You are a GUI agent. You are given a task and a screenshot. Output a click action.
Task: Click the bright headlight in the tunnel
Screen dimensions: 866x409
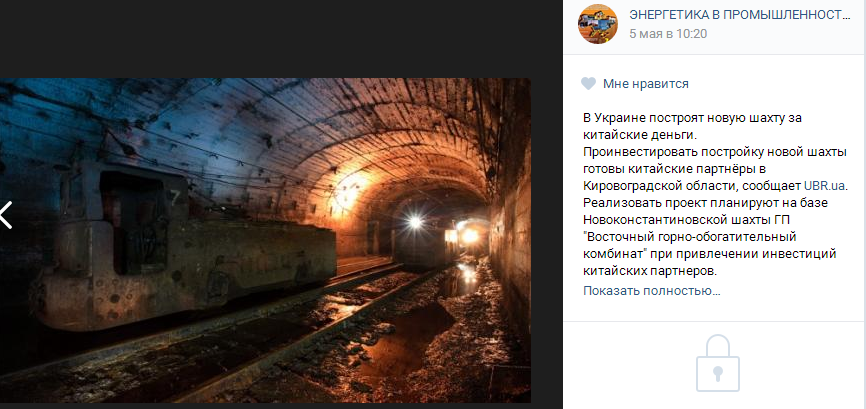[x=414, y=222]
